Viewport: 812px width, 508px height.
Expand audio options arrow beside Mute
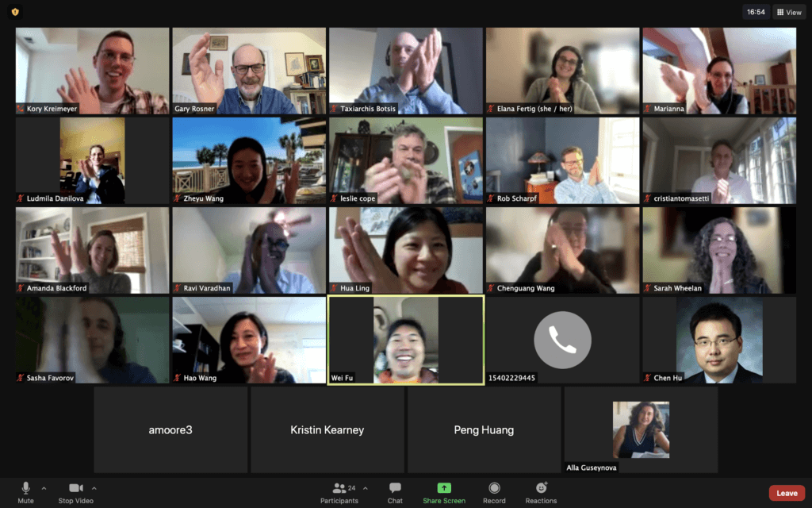coord(44,488)
